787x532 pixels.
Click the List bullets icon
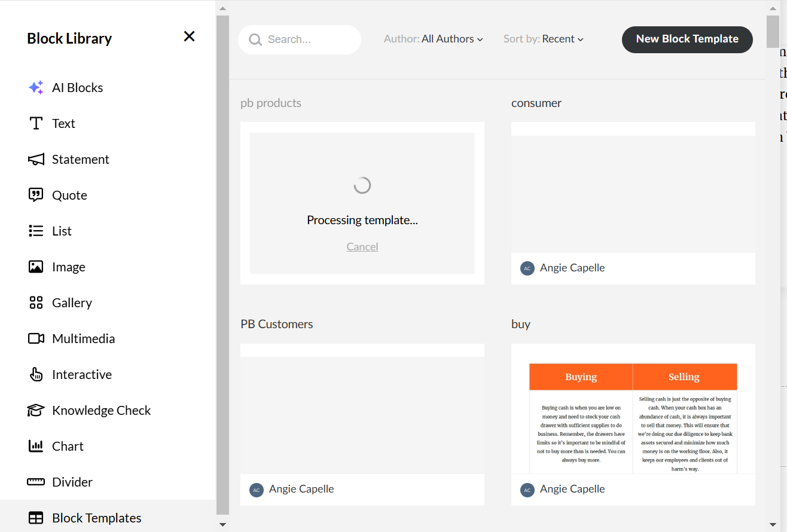[36, 231]
